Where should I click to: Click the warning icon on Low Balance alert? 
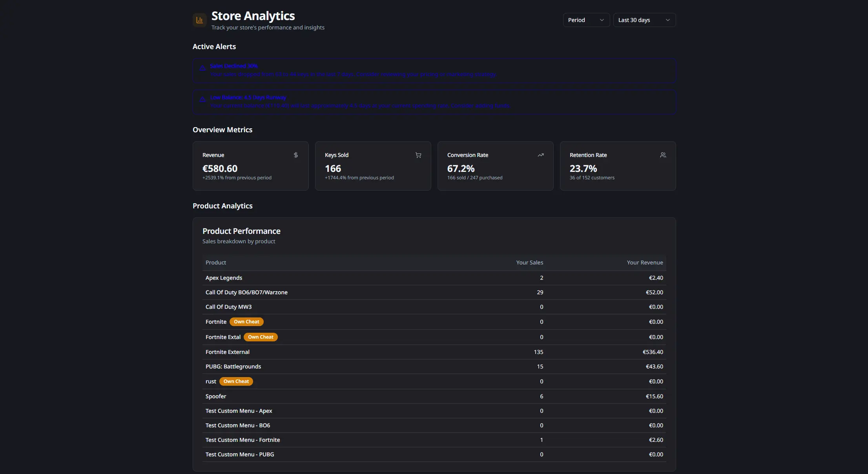202,99
